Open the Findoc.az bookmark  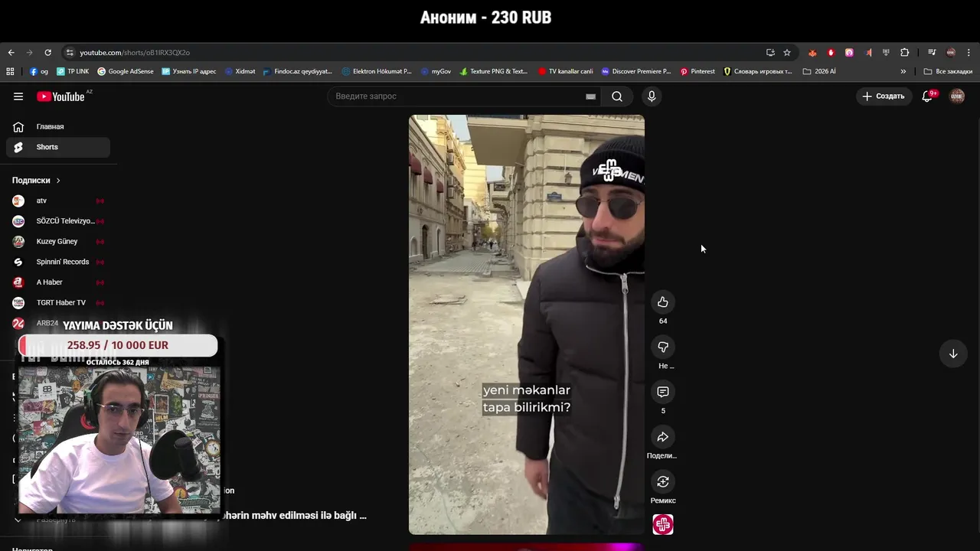(x=298, y=71)
